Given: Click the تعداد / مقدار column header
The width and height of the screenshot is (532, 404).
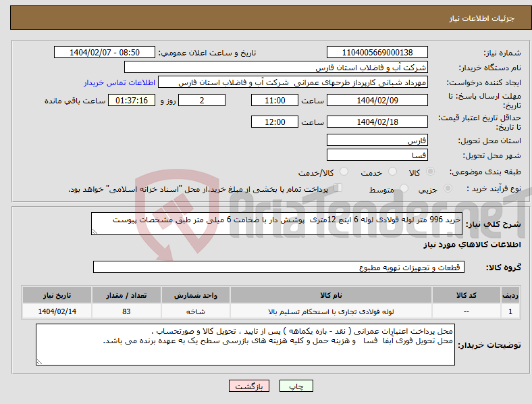Looking at the screenshot, I should point(126,295).
